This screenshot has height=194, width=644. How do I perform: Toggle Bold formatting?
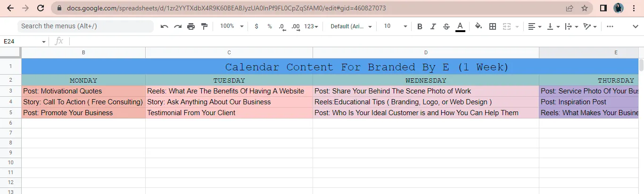(x=420, y=26)
